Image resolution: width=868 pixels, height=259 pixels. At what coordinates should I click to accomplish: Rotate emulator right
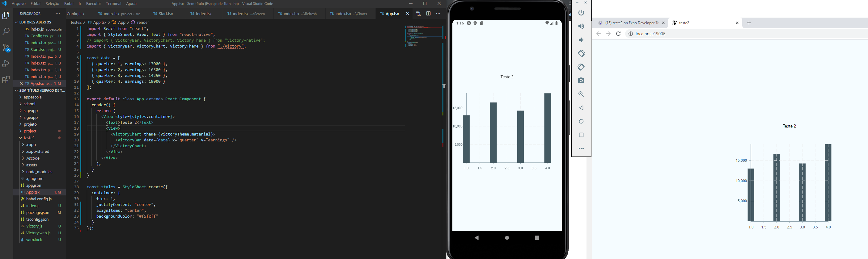point(581,67)
